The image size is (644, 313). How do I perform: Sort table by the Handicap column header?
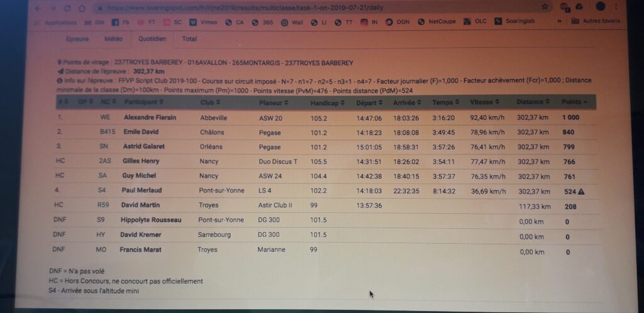326,102
